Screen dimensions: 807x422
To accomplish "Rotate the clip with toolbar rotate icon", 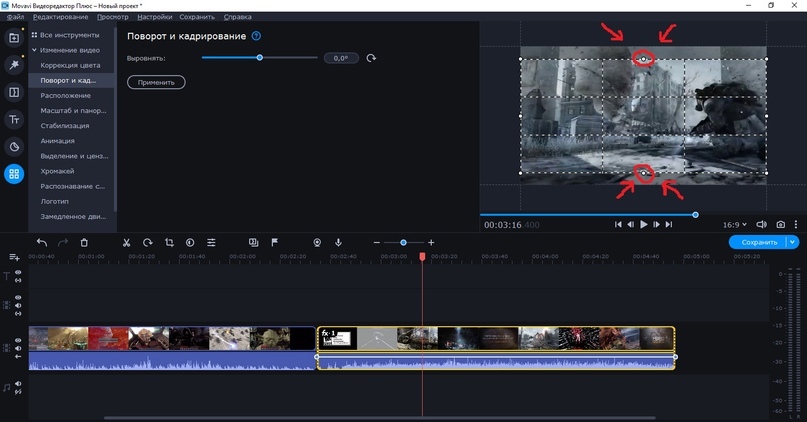I will point(148,242).
